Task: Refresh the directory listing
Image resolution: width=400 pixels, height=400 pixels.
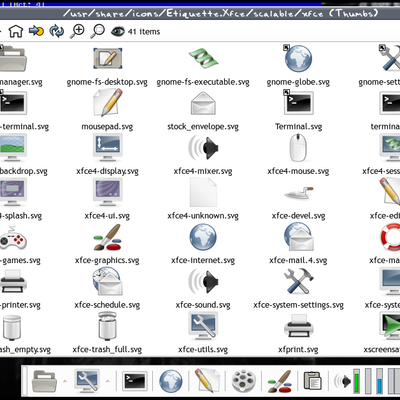Action: click(57, 31)
